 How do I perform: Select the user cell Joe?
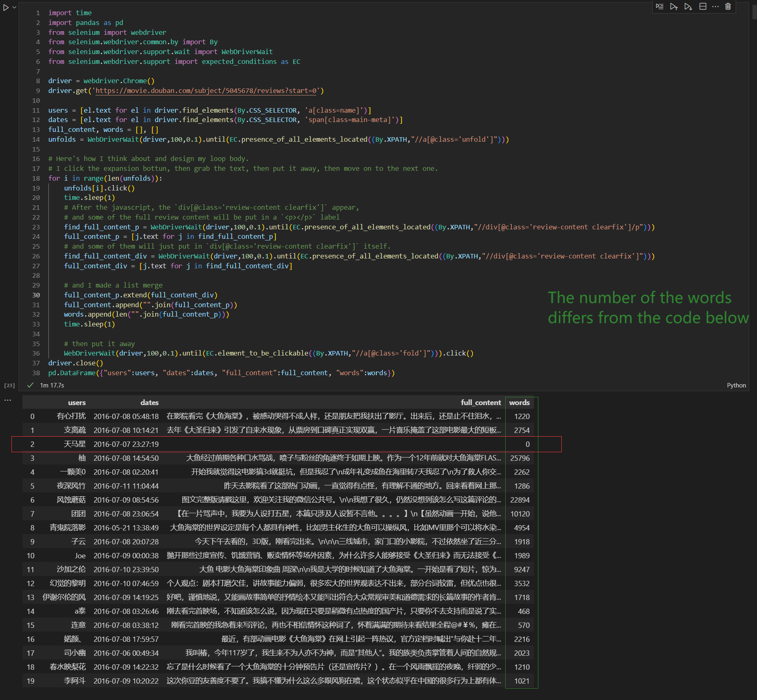pyautogui.click(x=80, y=555)
